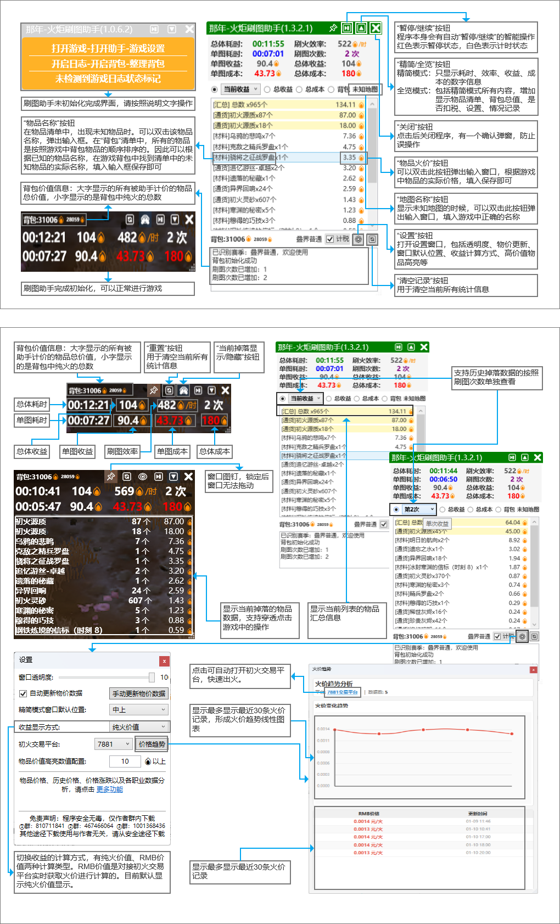
Task: Click the 价格趋势 button
Action: tap(152, 744)
